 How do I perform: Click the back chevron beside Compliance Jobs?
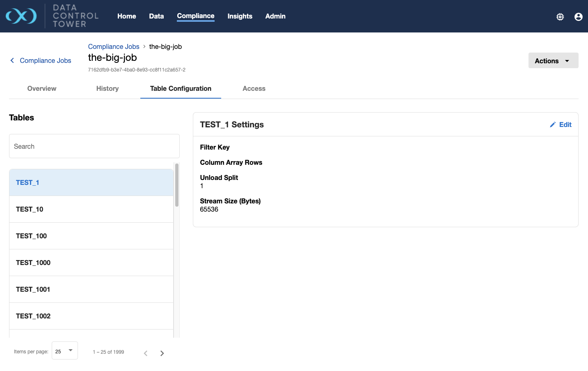click(12, 60)
